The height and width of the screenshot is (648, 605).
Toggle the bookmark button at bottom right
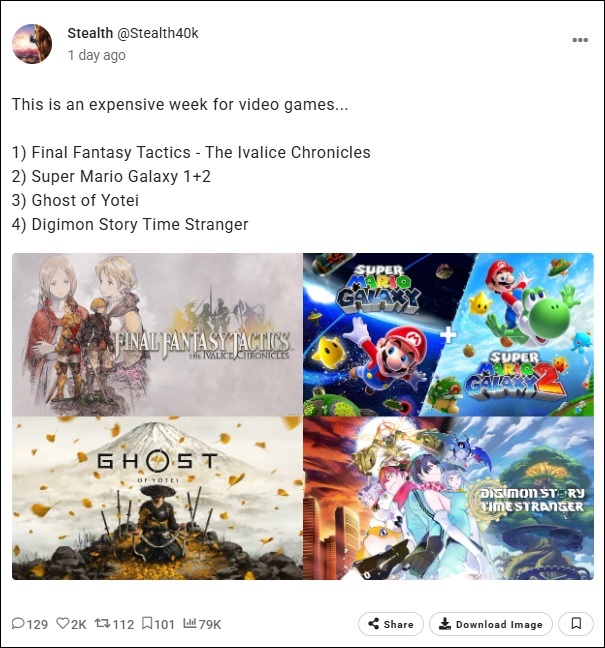[576, 624]
